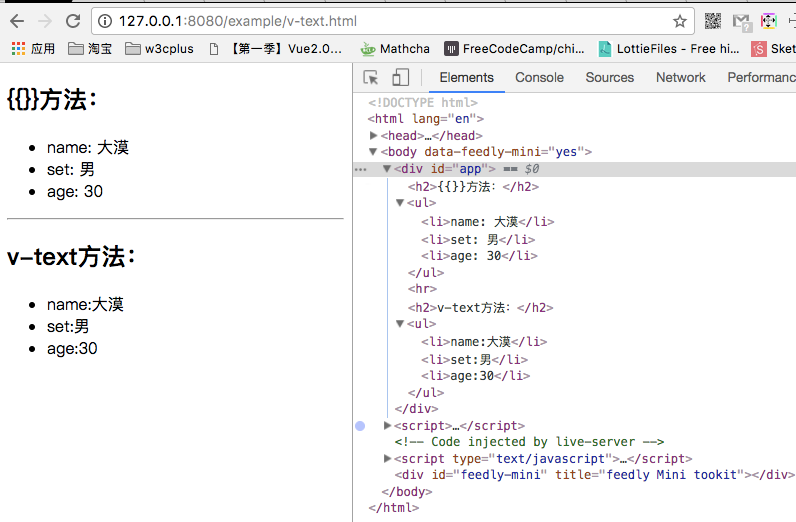Switch to the Performance tab

tap(761, 78)
